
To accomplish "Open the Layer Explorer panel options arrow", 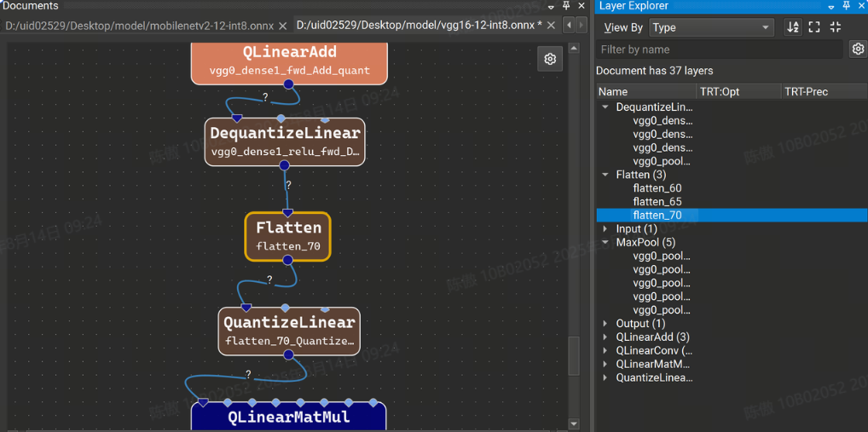I will (x=831, y=6).
